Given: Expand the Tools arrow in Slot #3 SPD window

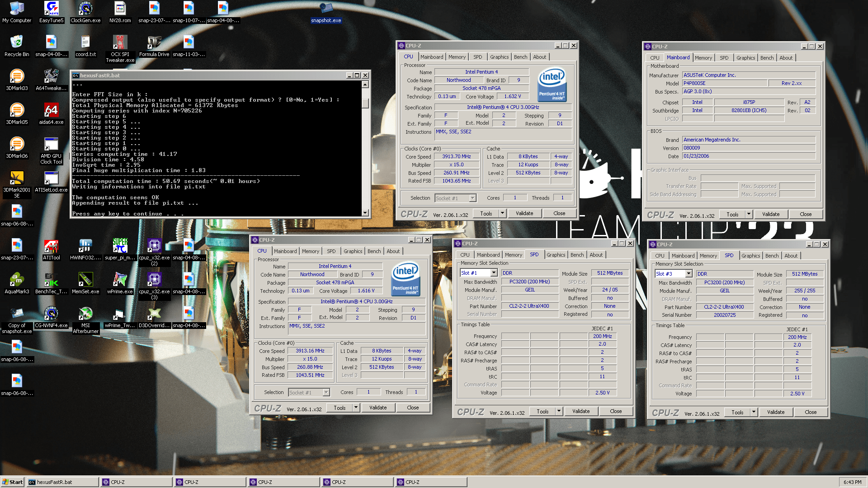Looking at the screenshot, I should click(x=754, y=412).
